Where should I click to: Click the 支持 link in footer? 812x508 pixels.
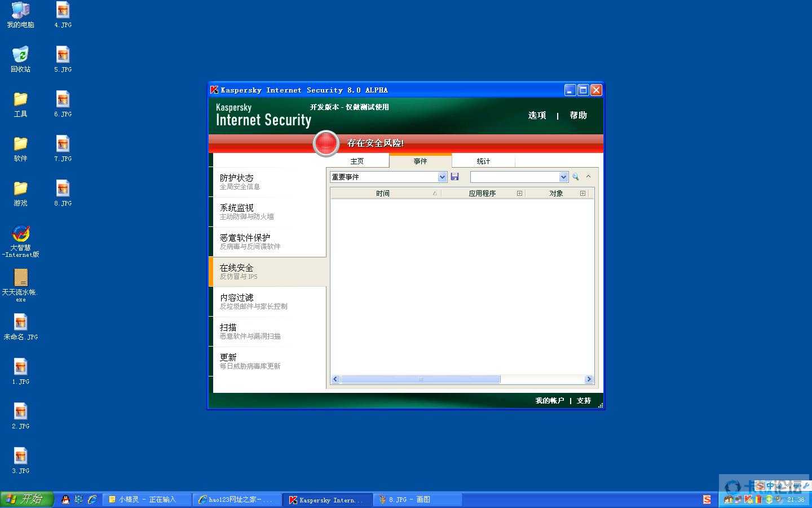pyautogui.click(x=584, y=401)
